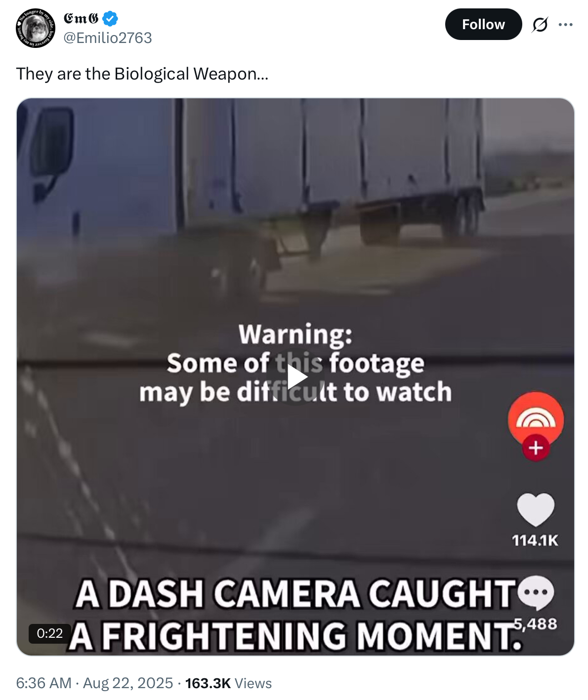Click the red TODAY show logo icon
The height and width of the screenshot is (700, 588).
[536, 419]
